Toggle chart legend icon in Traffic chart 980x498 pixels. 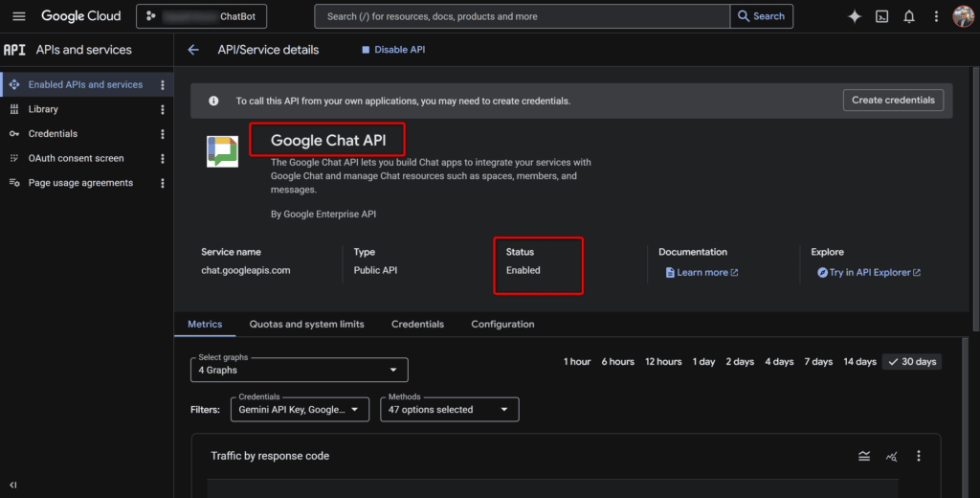pyautogui.click(x=864, y=456)
